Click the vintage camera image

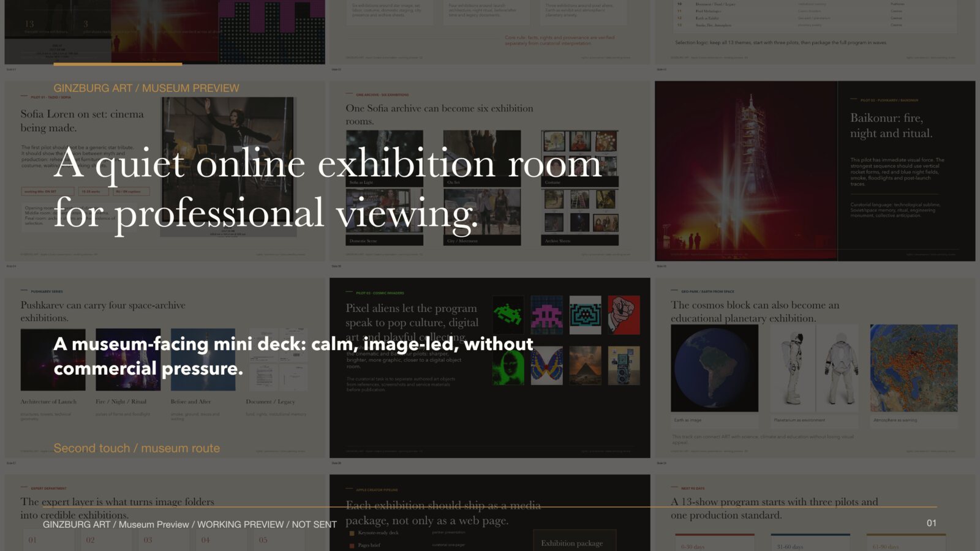[x=624, y=365]
